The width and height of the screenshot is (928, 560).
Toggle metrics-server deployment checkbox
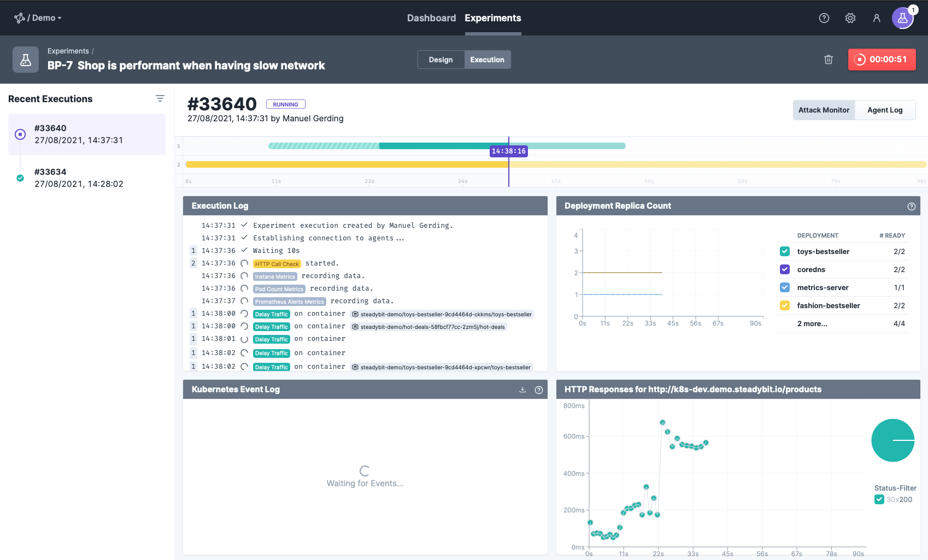coord(784,287)
